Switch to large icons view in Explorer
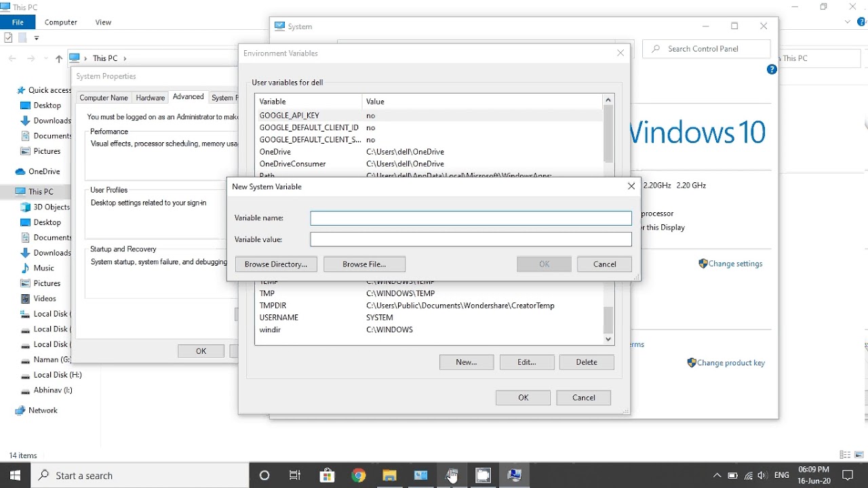Screen dimensions: 868x488 pyautogui.click(x=859, y=455)
